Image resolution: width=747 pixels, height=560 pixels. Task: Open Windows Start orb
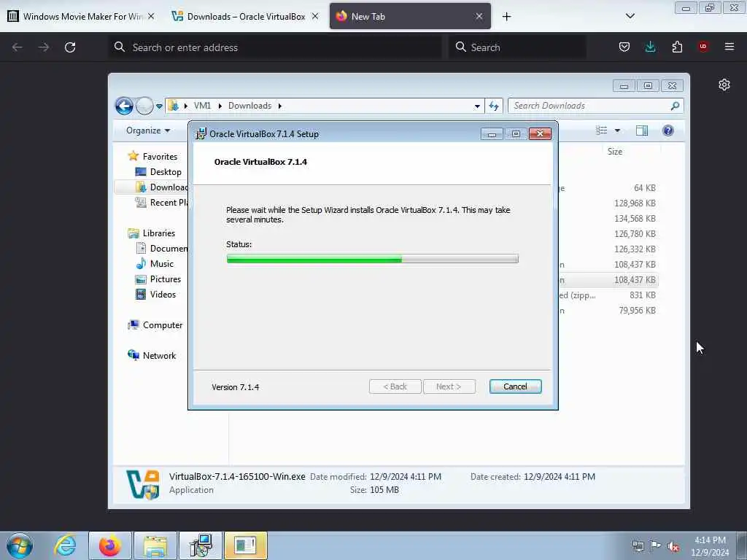point(20,545)
